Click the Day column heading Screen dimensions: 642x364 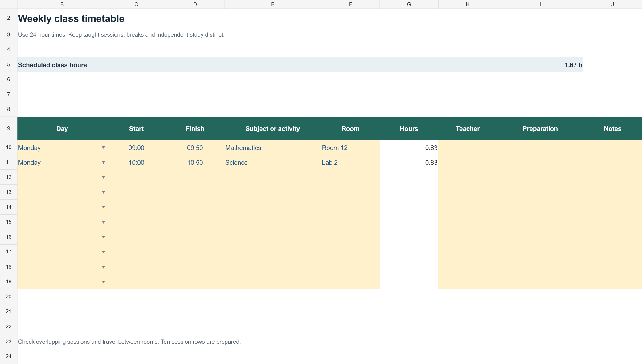coord(62,129)
